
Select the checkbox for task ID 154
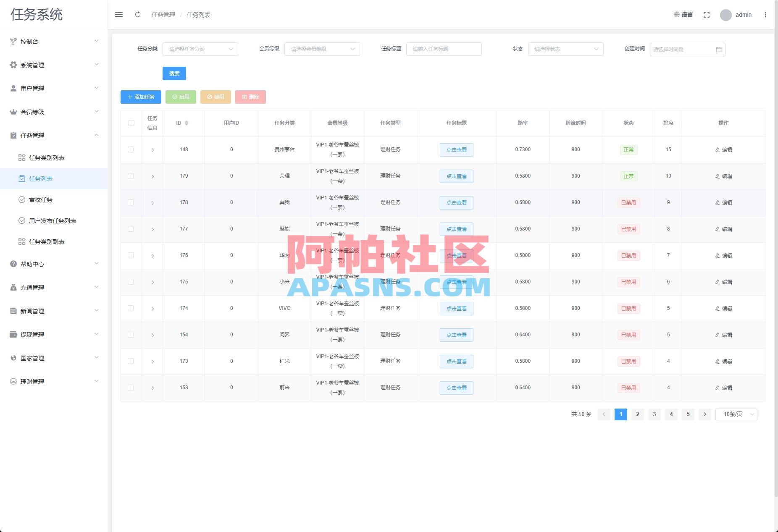[x=131, y=335]
